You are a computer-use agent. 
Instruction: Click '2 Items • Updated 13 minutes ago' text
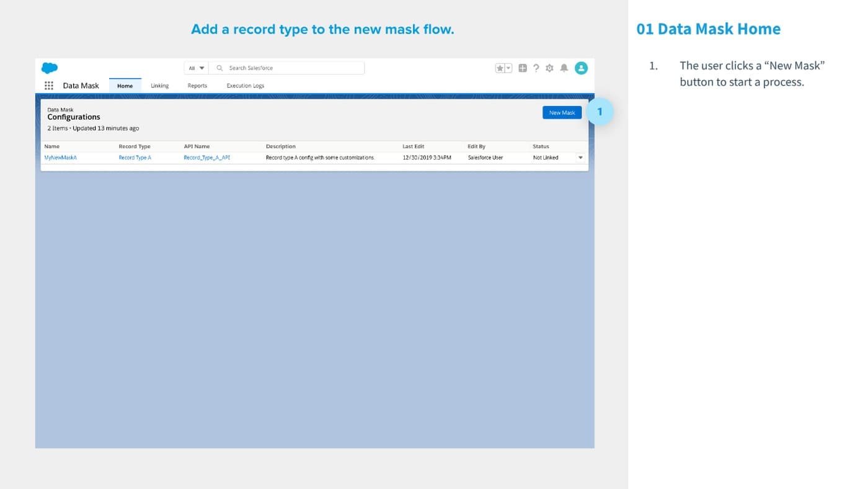93,128
